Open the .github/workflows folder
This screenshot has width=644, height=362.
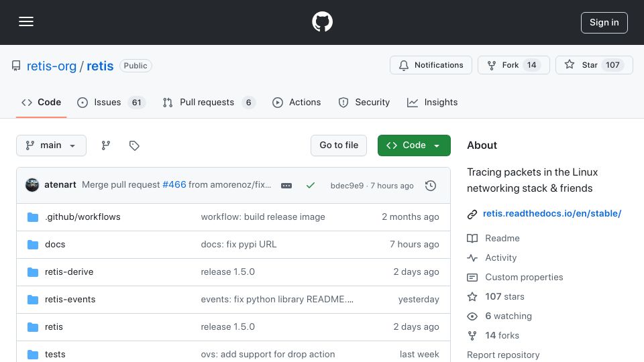[x=83, y=217]
